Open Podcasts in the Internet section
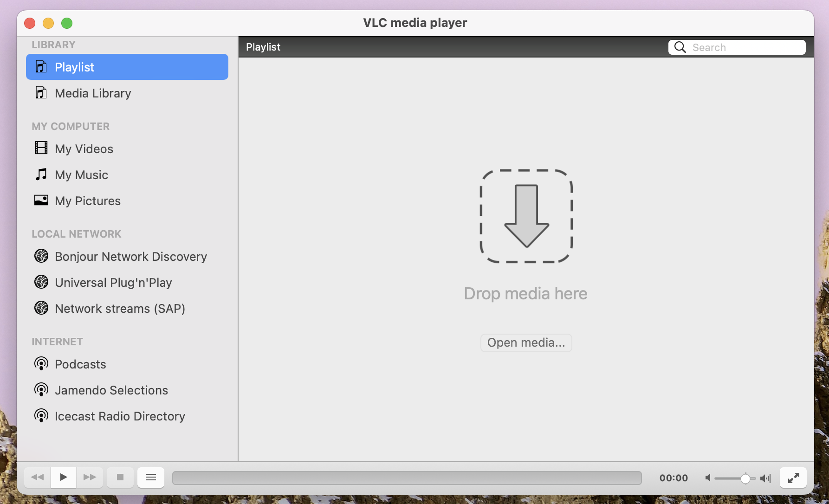829x504 pixels. click(x=127, y=364)
